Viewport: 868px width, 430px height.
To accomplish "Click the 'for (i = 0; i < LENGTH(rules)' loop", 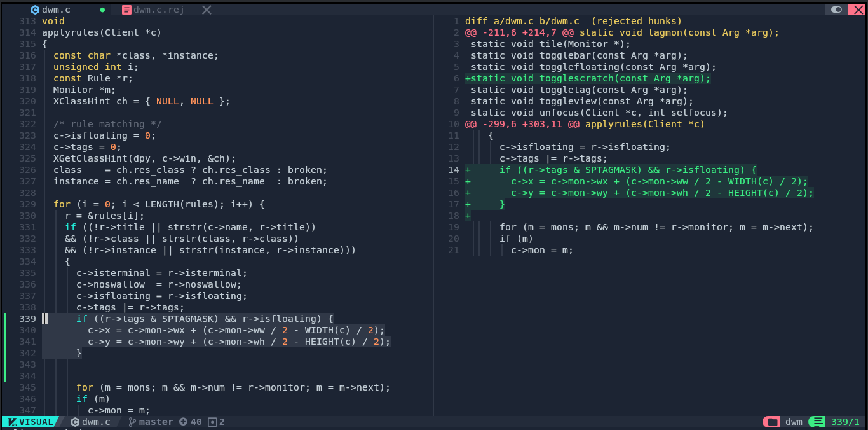I will pos(159,204).
